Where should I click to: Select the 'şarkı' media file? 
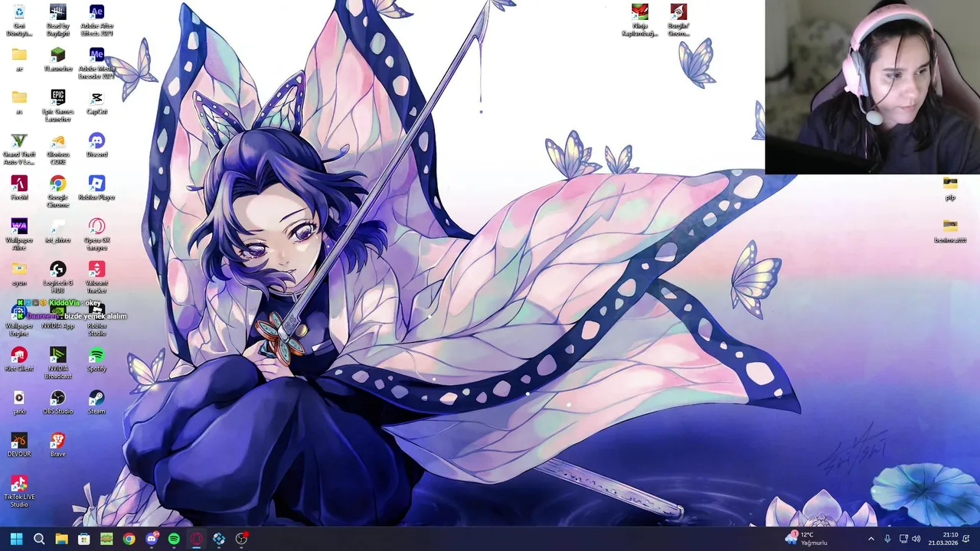tap(19, 403)
